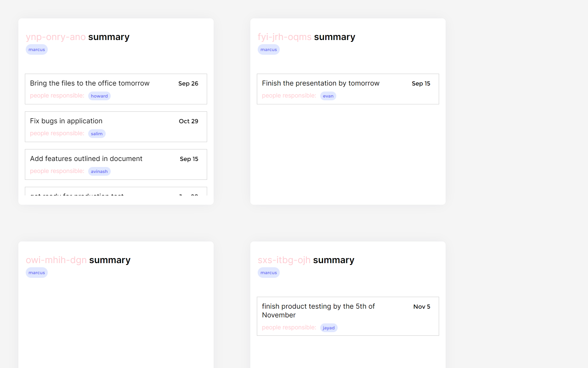The height and width of the screenshot is (368, 588).
Task: Click the Oct 29 due date
Action: pyautogui.click(x=188, y=121)
